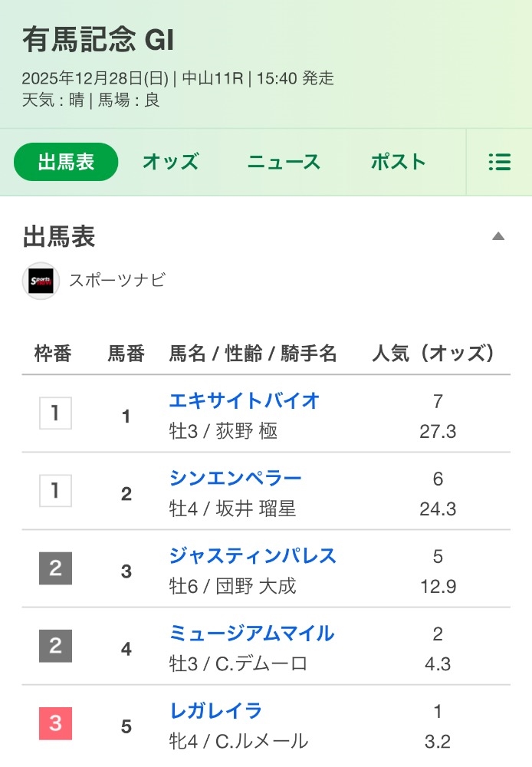Tap the レガレイラ horse link

215,710
